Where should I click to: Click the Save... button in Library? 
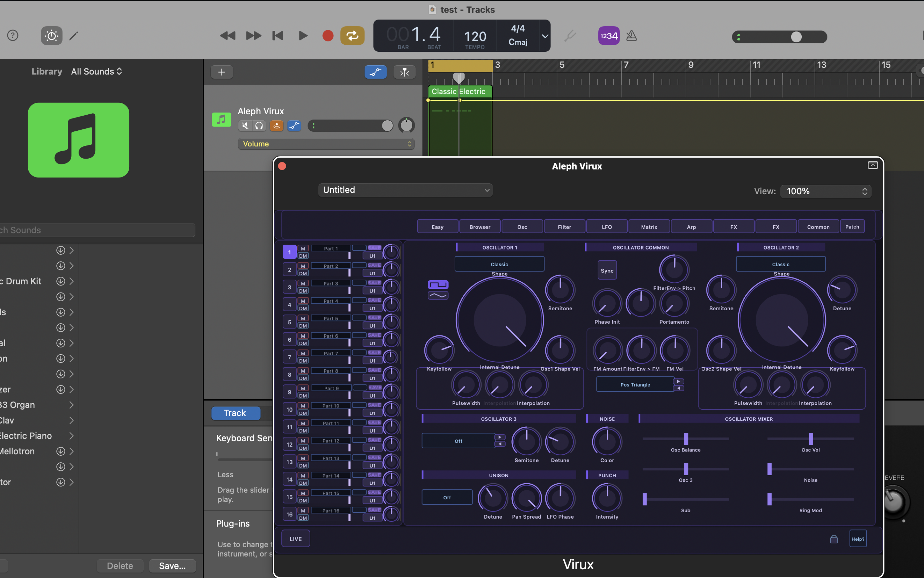tap(172, 566)
